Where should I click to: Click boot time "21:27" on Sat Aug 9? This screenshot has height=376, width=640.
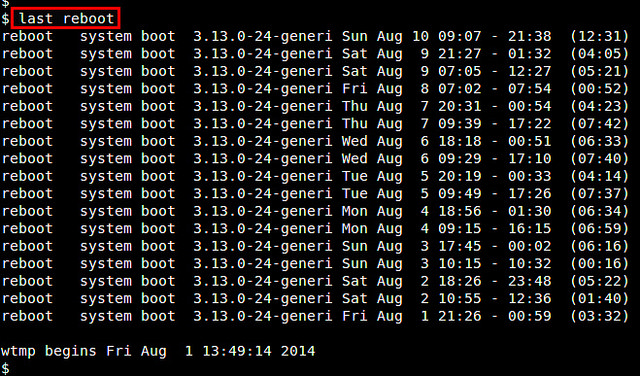(460, 54)
